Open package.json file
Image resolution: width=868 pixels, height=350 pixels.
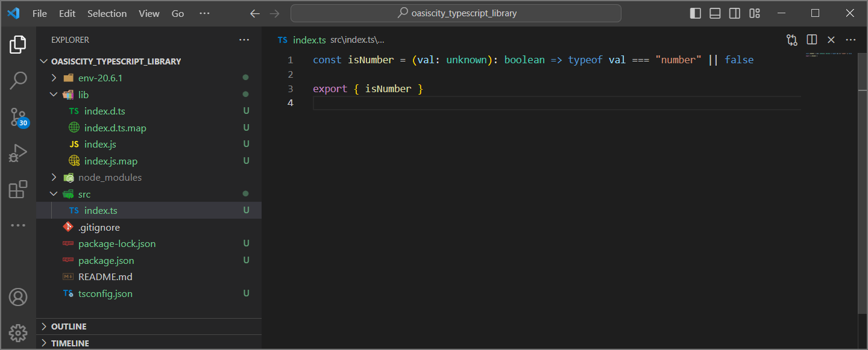click(x=149, y=260)
